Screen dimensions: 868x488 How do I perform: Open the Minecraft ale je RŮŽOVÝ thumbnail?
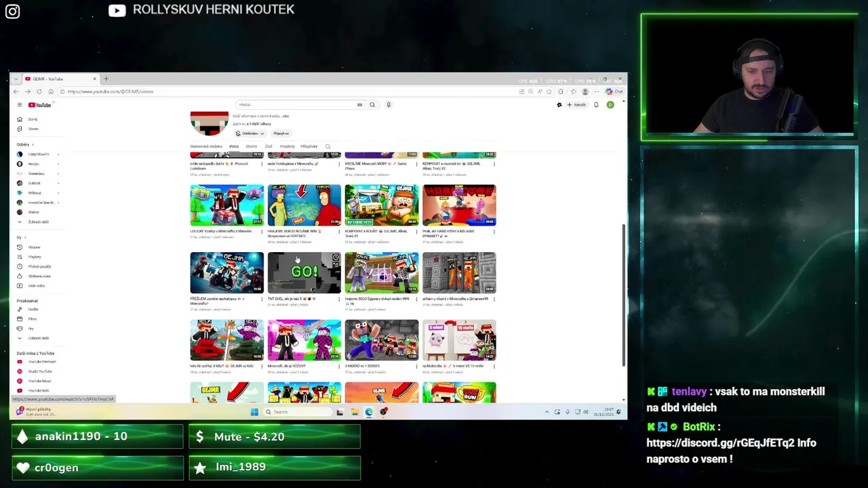(304, 340)
